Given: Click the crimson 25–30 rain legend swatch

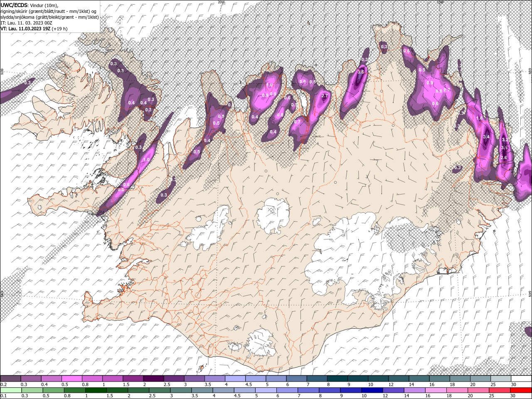Looking at the screenshot, I should 500,390.
